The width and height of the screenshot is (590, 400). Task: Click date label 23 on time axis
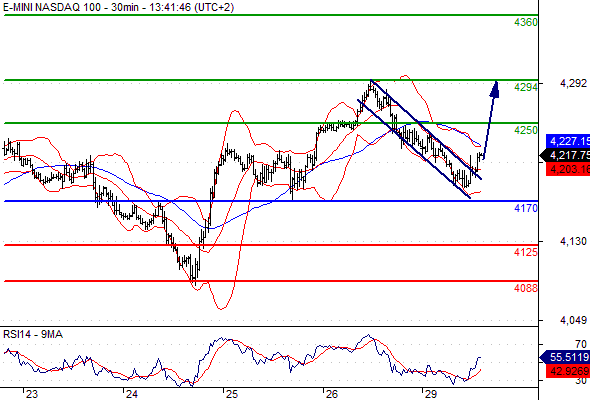point(32,394)
